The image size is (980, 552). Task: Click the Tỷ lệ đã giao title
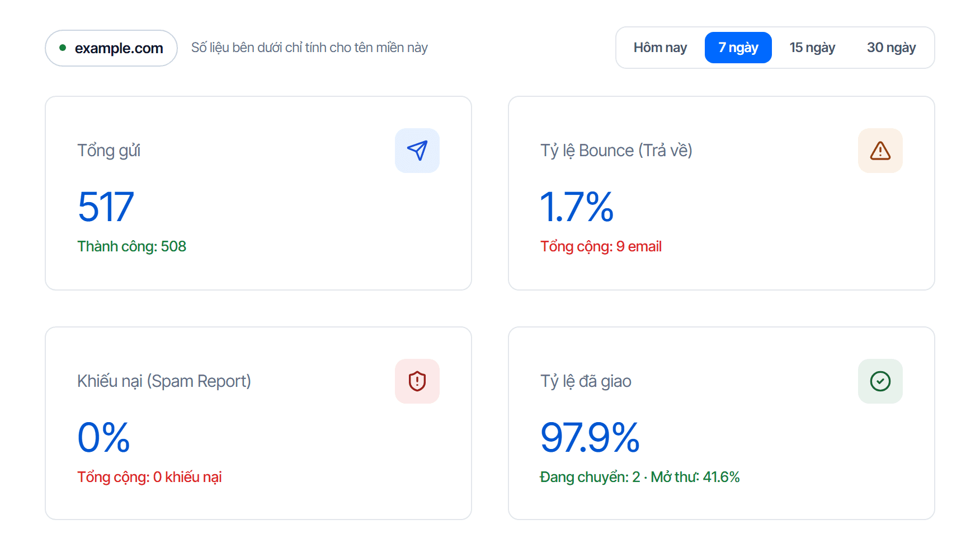pyautogui.click(x=586, y=381)
